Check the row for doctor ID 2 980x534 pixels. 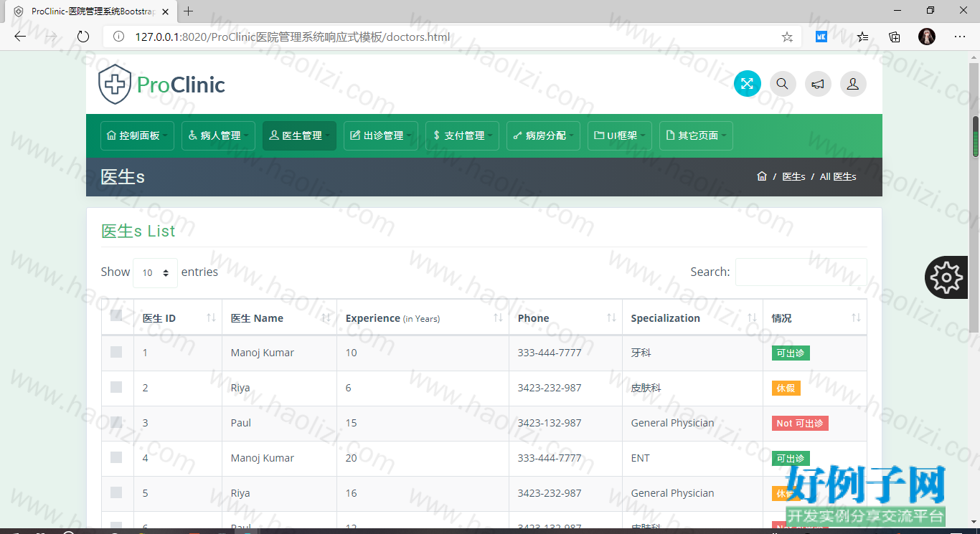[116, 387]
